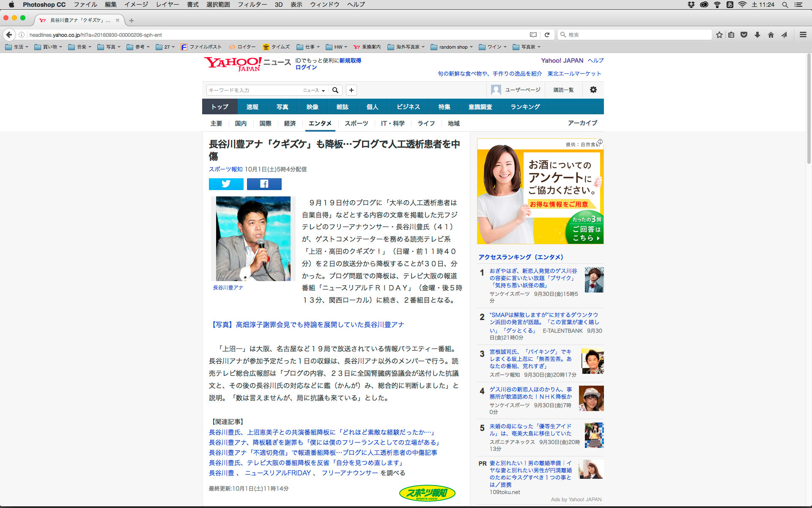Open the browser downloads arrow icon
812x508 pixels.
(757, 35)
